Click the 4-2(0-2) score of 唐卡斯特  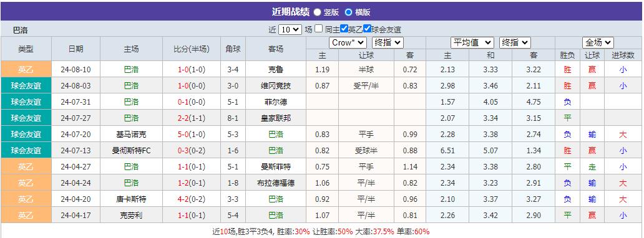[192, 199]
